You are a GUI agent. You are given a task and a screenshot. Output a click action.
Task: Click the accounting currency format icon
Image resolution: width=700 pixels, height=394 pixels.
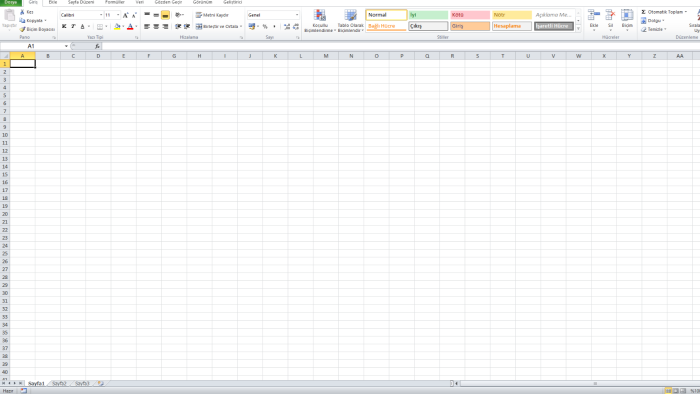tap(252, 26)
